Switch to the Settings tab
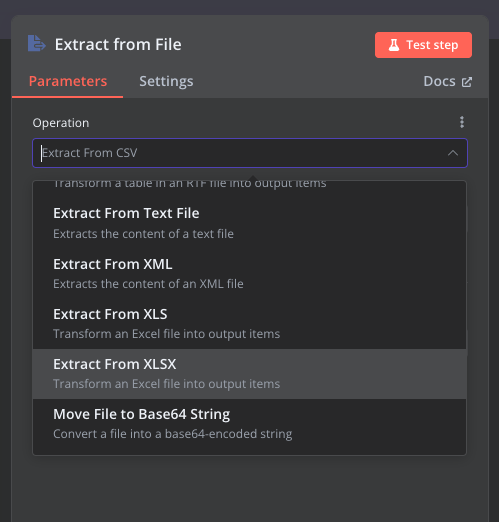Screen dimensions: 499x522 (166, 81)
